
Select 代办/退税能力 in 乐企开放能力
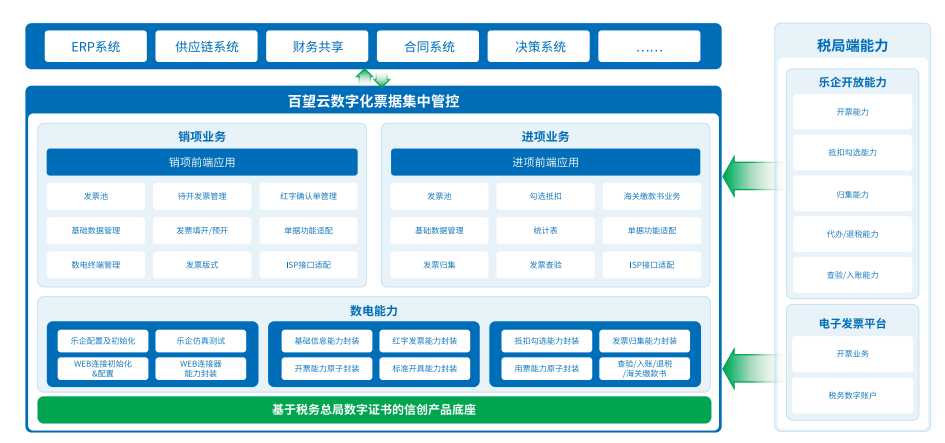(852, 234)
